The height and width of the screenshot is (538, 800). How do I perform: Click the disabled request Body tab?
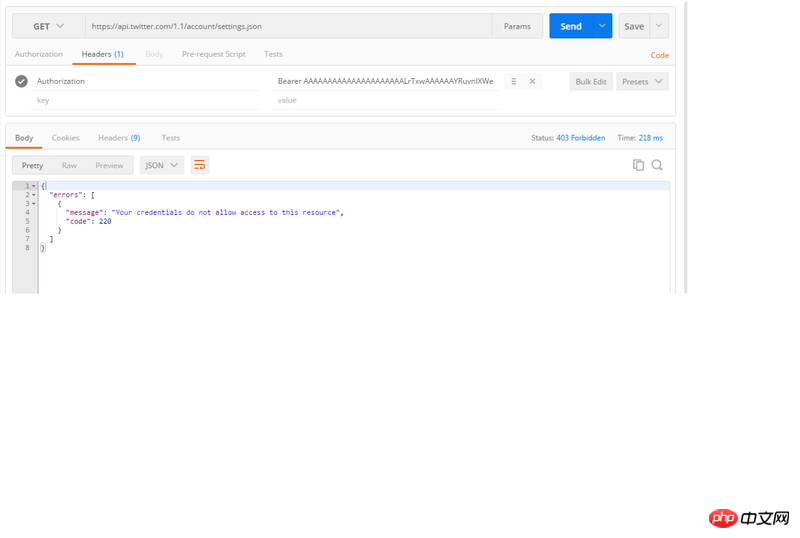click(154, 54)
